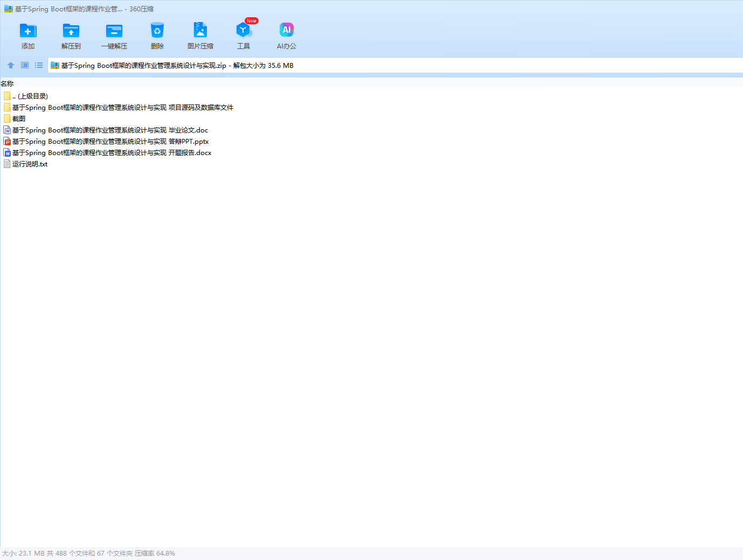
Task: Click the PowerPoint icon of 答辩PPT.pptx
Action: click(x=7, y=141)
